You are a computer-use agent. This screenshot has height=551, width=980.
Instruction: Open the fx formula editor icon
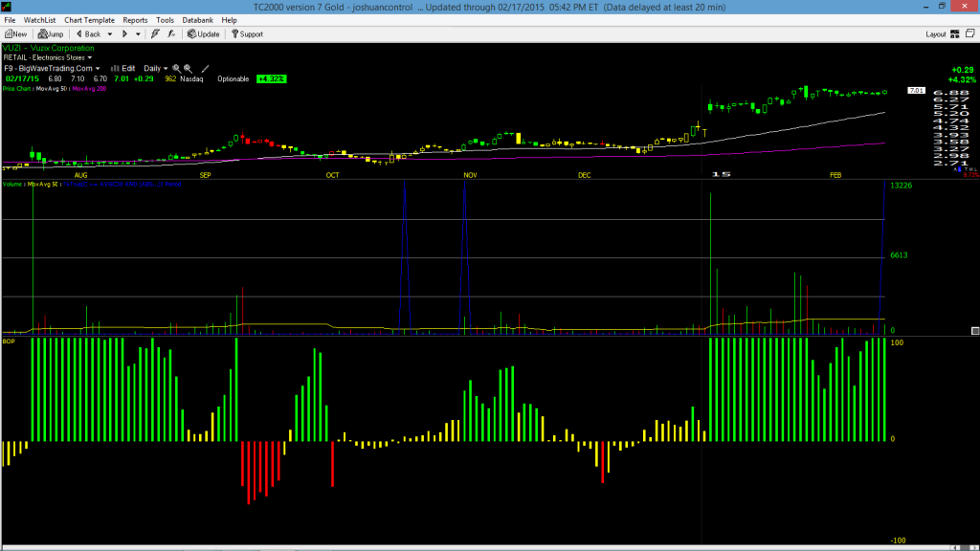(171, 33)
